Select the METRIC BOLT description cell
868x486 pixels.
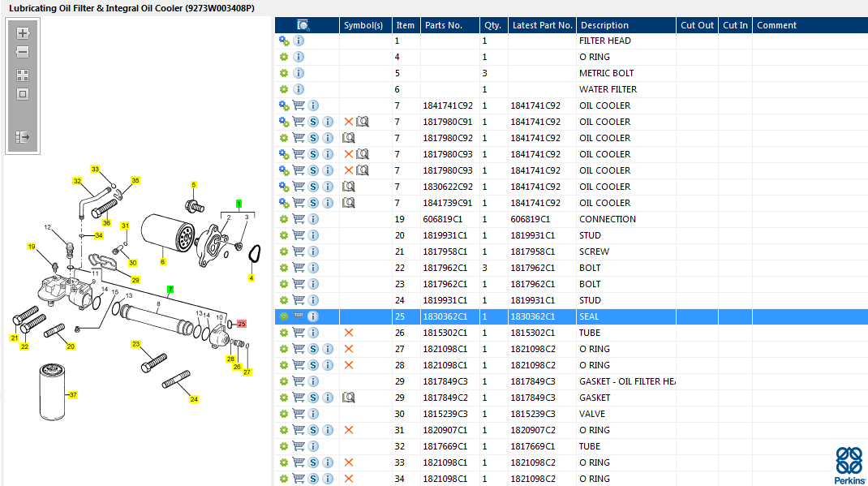[x=606, y=73]
